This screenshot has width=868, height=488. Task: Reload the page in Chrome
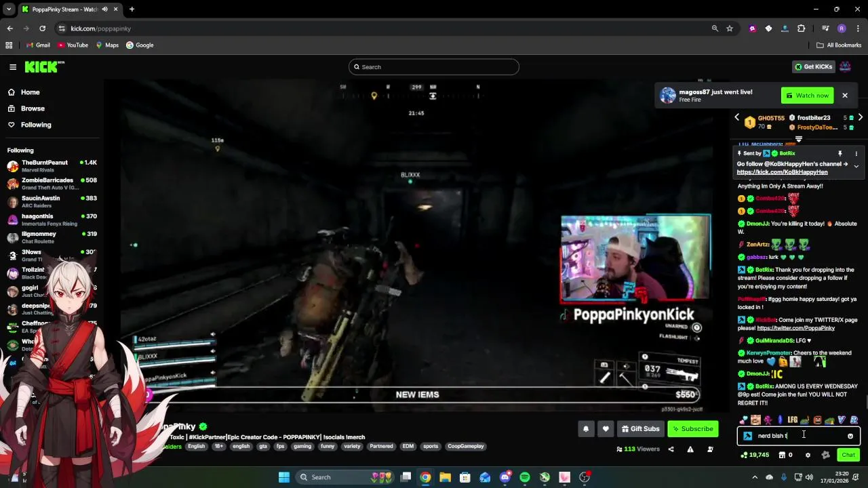click(42, 28)
